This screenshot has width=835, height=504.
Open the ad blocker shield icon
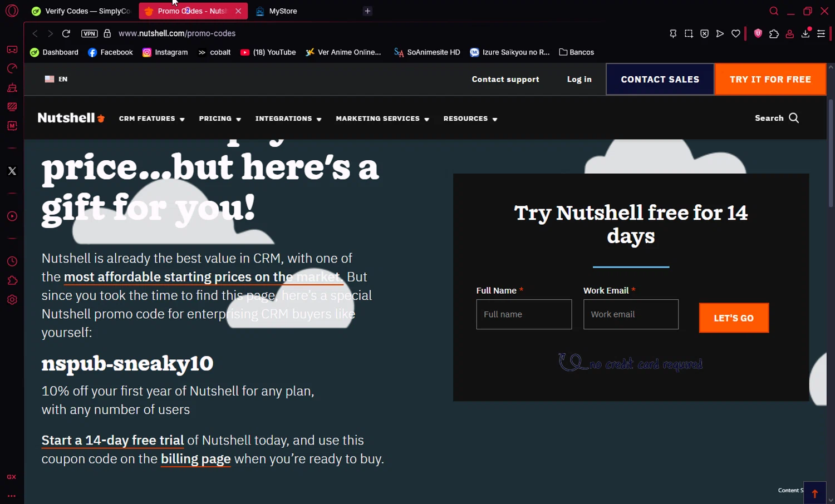pos(704,33)
